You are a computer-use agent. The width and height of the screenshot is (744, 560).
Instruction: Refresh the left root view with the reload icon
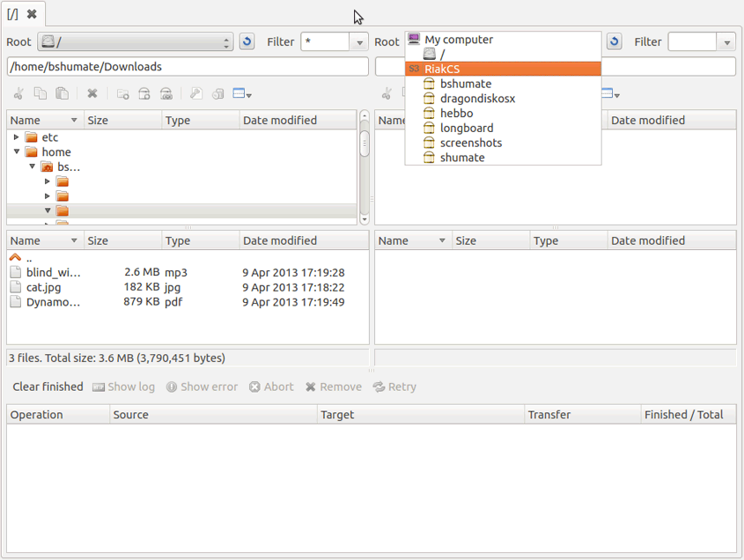click(247, 41)
